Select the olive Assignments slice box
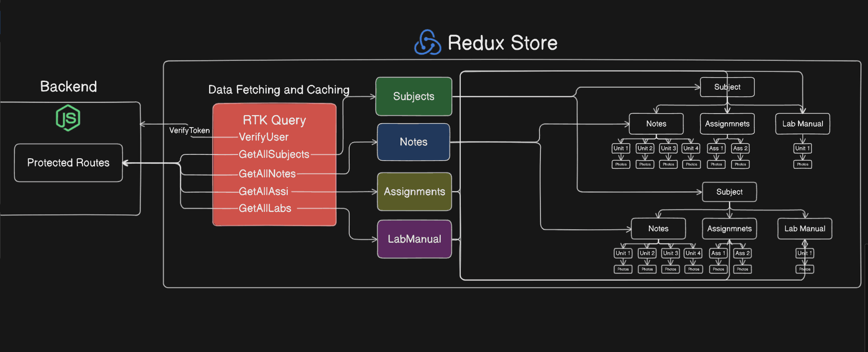The image size is (868, 352). [x=414, y=192]
